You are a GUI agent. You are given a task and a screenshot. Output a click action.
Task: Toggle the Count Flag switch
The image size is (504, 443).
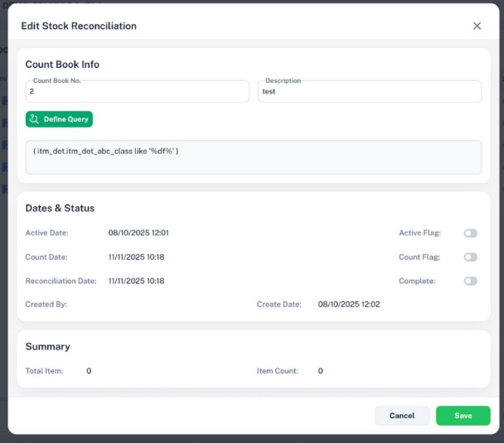coord(470,258)
